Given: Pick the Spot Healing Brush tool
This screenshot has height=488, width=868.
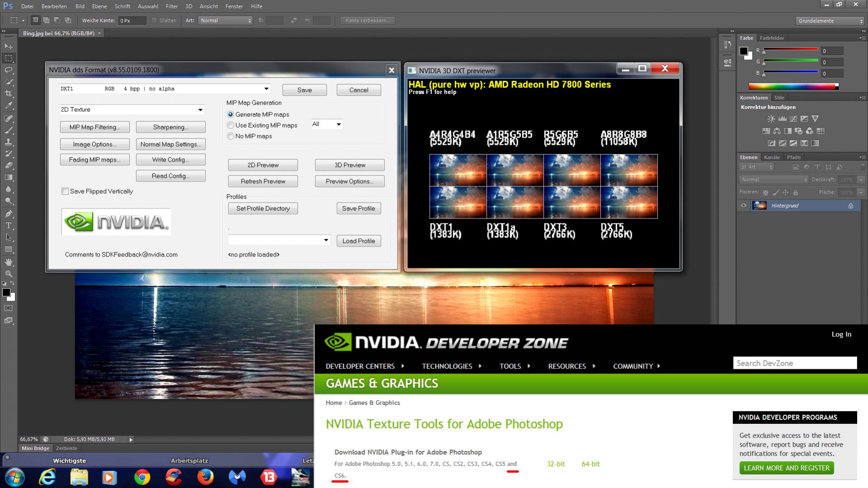Looking at the screenshot, I should tap(9, 118).
